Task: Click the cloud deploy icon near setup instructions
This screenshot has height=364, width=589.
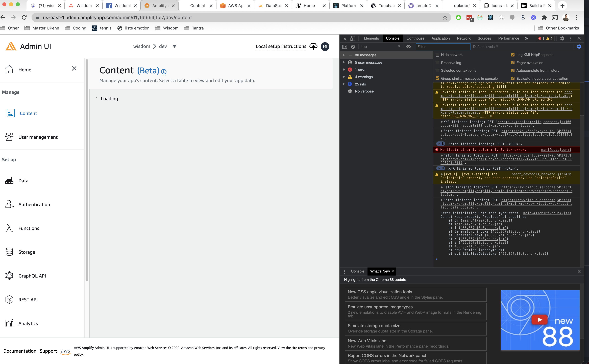Action: [313, 46]
